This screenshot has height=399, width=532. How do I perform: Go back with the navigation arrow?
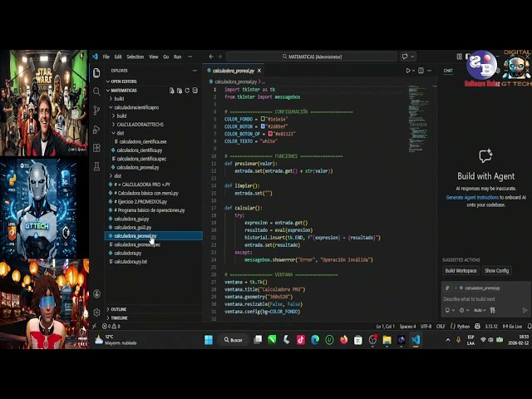(x=211, y=57)
